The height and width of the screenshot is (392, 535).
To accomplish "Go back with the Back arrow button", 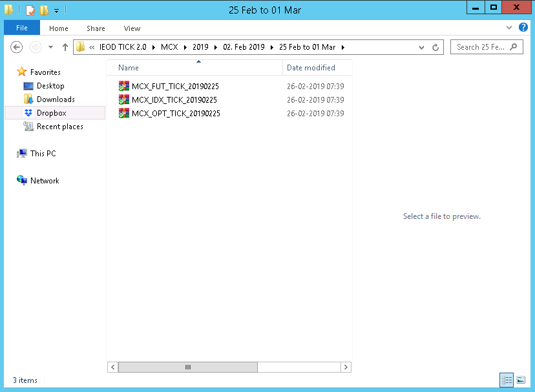I will (16, 47).
